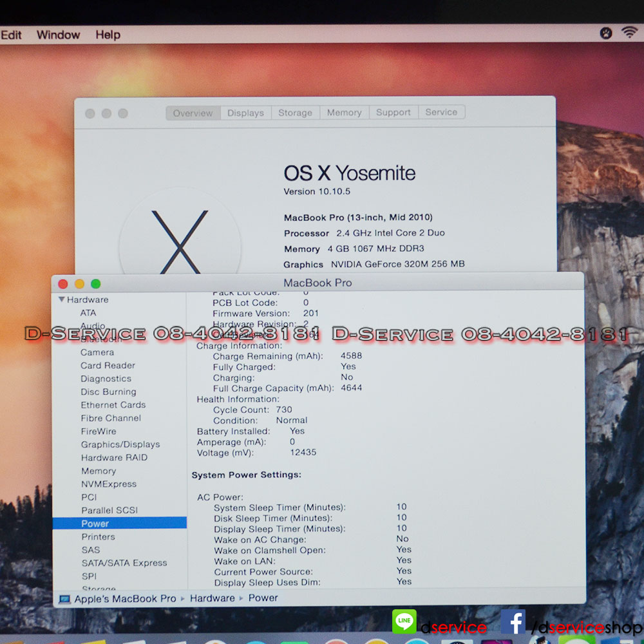The height and width of the screenshot is (644, 644).
Task: Select Hardware RAID in the sidebar
Action: tap(114, 457)
